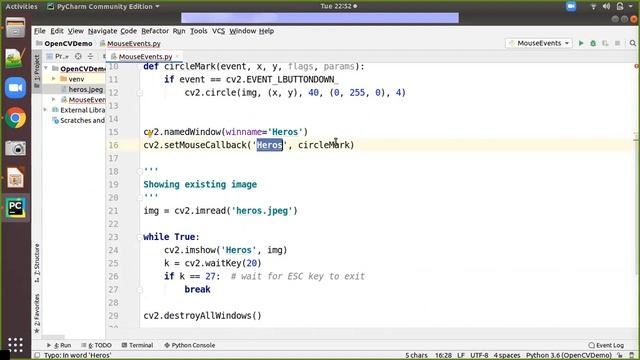Click the Python 3.6 (OpenCVDemo) interpreter selector
Image resolution: width=640 pixels, height=360 pixels.
click(x=569, y=356)
